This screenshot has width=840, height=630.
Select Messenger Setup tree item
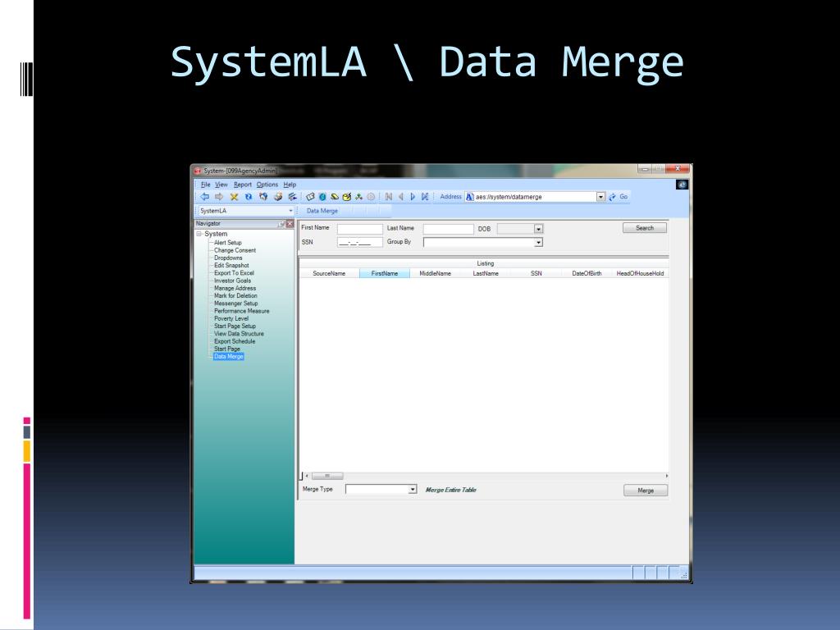(235, 304)
